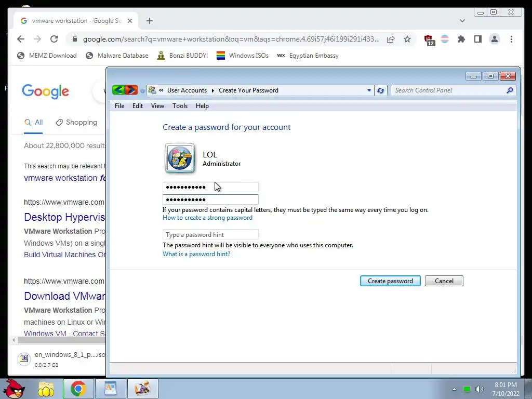Open the Egyptian Embassy bookmark
The image size is (532, 399).
coord(308,55)
